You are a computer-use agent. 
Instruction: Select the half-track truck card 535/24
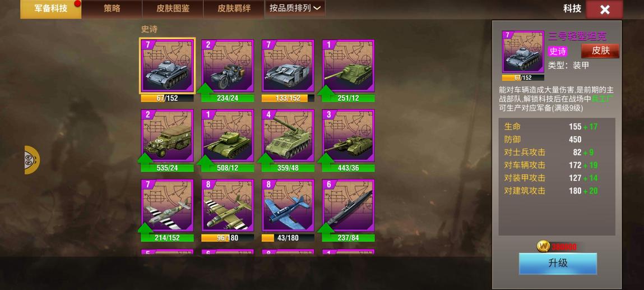point(167,136)
